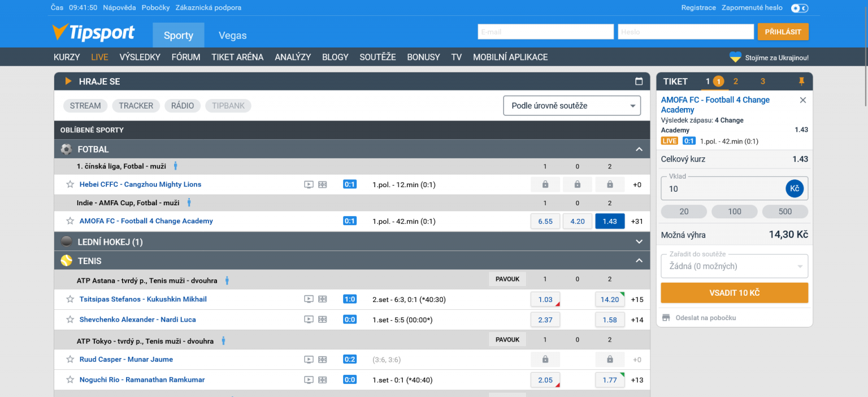The height and width of the screenshot is (397, 868).
Task: Open the Zařadit do soutěže dropdown
Action: click(734, 266)
